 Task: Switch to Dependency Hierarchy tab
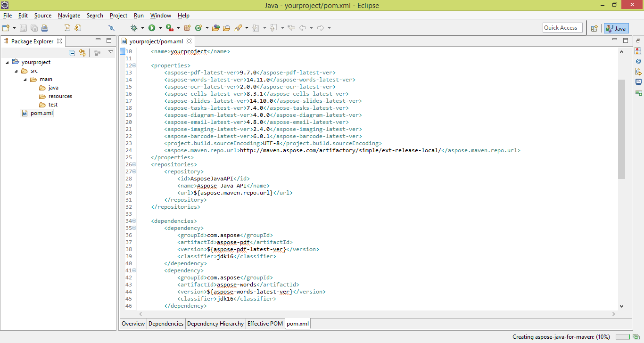coord(215,324)
